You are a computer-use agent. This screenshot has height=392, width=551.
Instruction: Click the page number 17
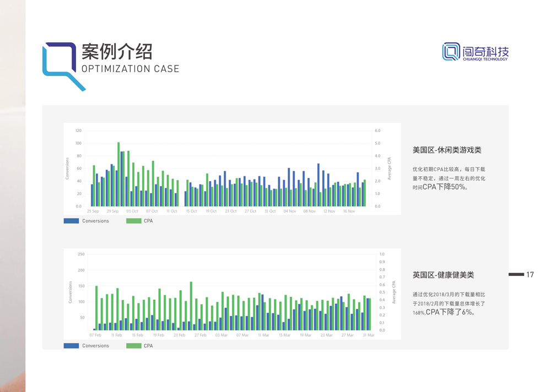click(530, 274)
